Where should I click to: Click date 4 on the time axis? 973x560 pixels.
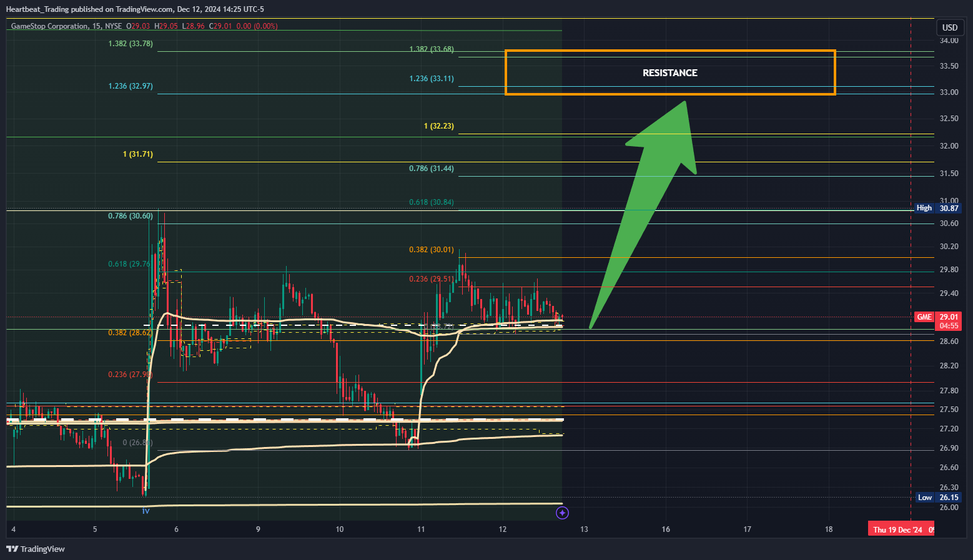click(13, 529)
